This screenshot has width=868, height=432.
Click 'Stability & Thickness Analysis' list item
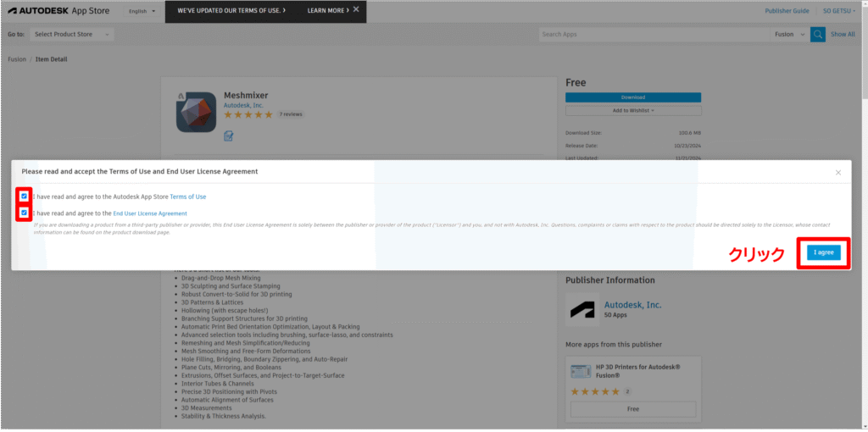pos(224,416)
